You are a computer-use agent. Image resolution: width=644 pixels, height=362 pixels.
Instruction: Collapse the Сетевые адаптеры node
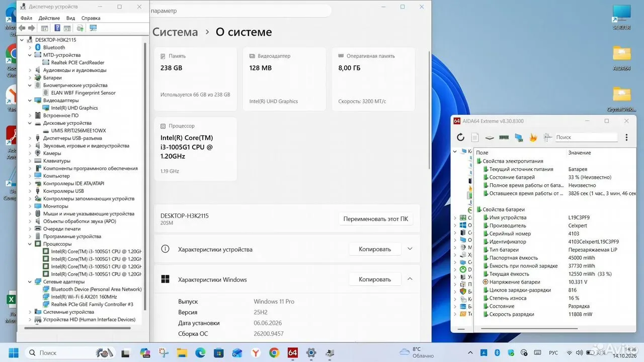[30, 281]
